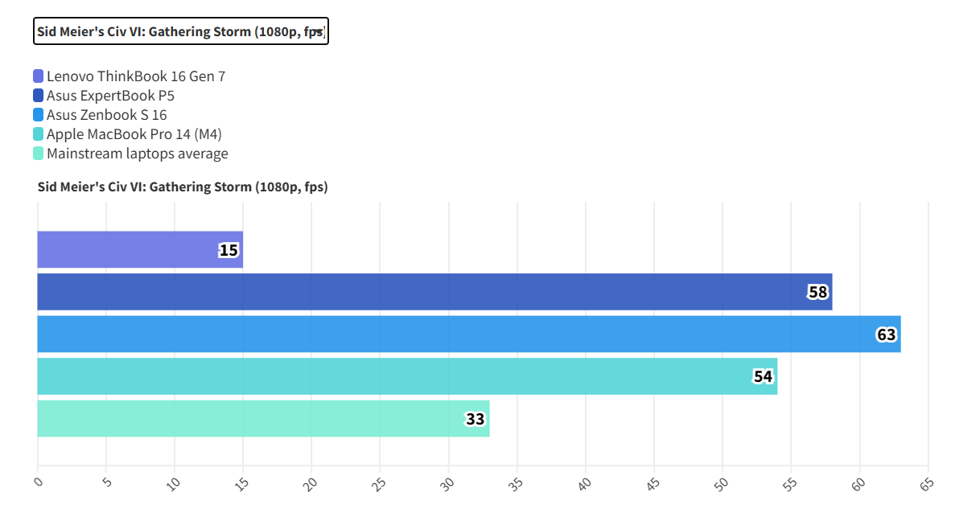Screen dimensions: 980x509
Task: Click the Lenovo ThinkBook 16 Gen 7 legend swatch
Action: click(39, 76)
